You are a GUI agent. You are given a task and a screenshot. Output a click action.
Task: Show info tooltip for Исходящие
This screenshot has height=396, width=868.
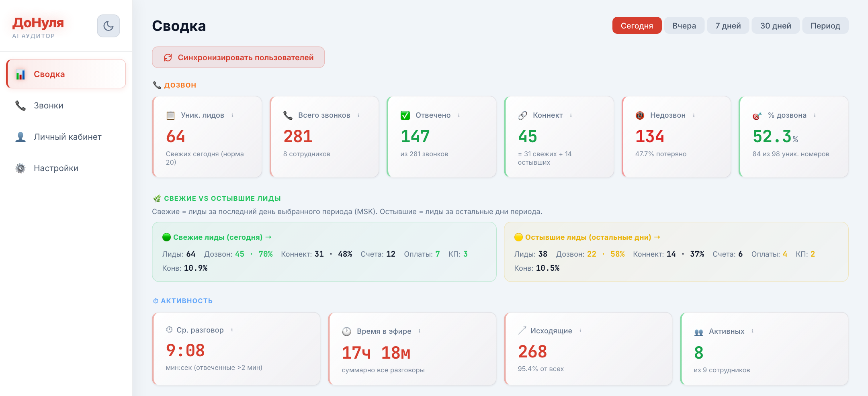[x=580, y=331]
